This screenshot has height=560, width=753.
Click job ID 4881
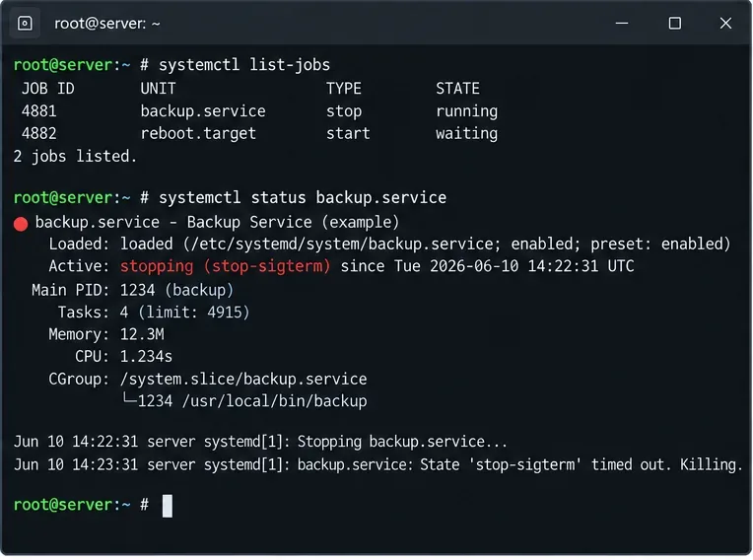point(38,111)
